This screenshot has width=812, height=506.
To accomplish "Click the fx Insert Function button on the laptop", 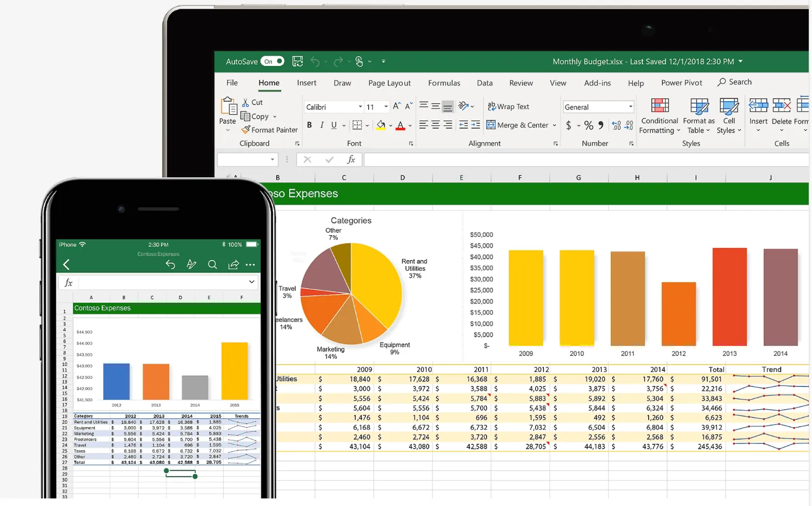I will [x=351, y=159].
